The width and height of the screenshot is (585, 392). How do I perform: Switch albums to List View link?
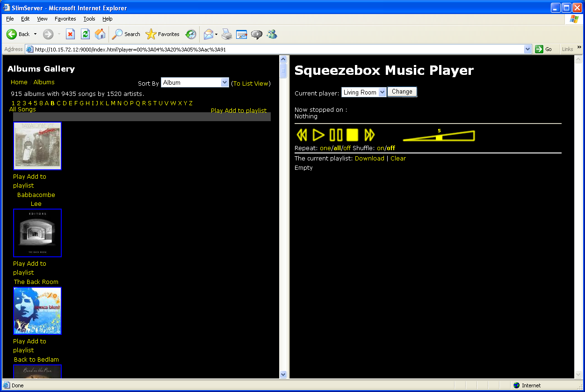pyautogui.click(x=251, y=83)
